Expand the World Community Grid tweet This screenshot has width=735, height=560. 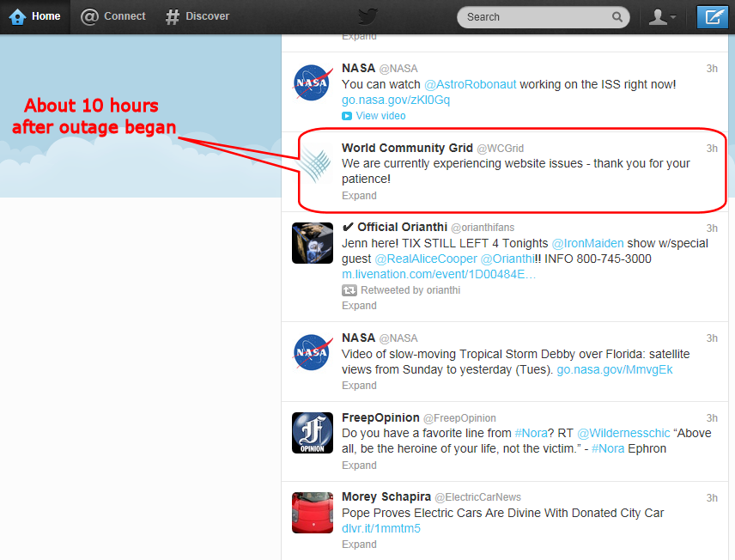[359, 196]
